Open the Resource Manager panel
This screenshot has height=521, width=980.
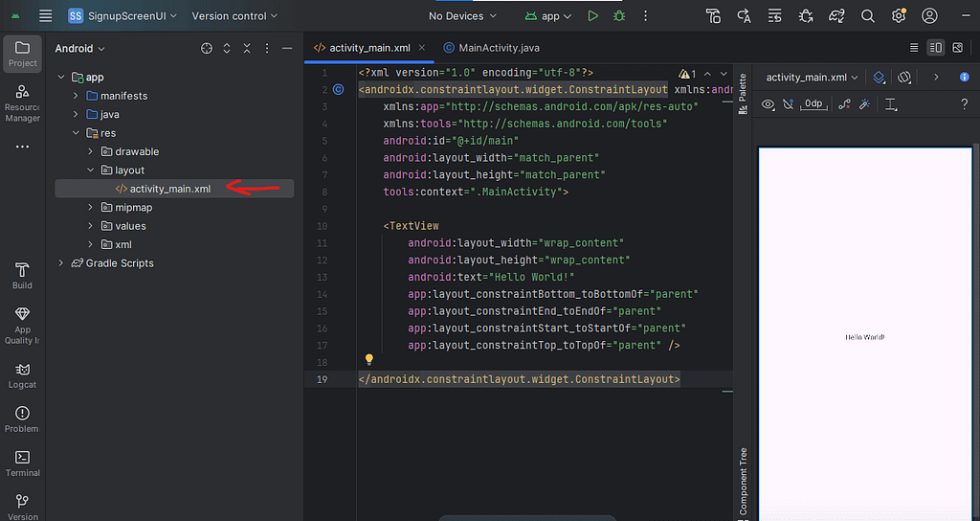(23, 103)
